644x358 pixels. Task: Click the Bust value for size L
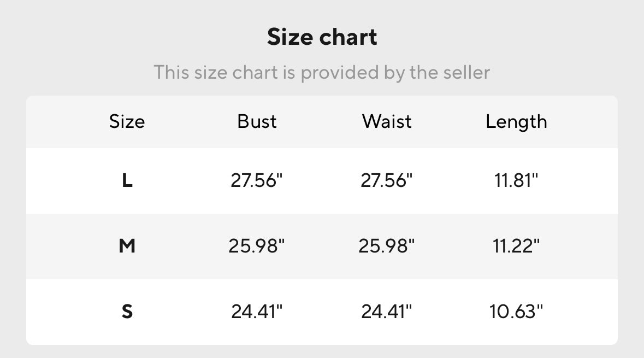pos(257,180)
